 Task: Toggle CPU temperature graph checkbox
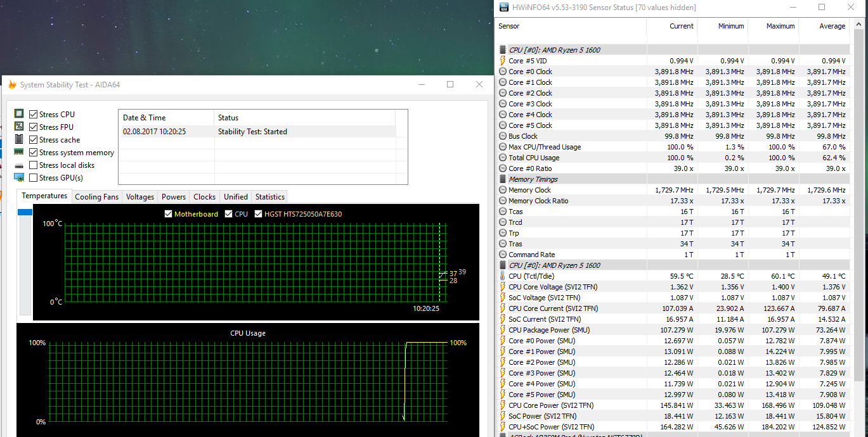[228, 214]
